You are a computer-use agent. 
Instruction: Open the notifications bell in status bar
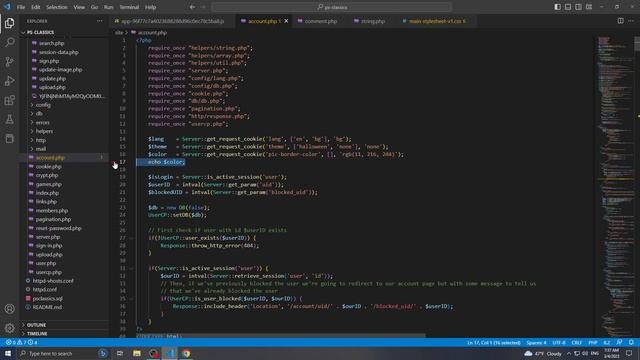coord(631,342)
